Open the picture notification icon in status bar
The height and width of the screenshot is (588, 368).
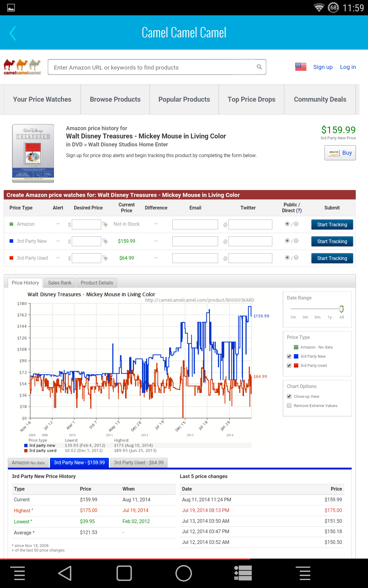pyautogui.click(x=11, y=8)
